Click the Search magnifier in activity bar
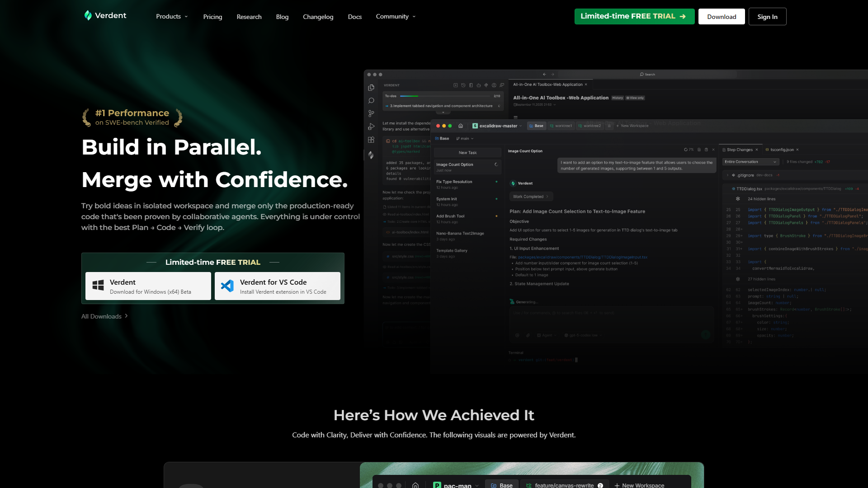 tap(371, 101)
